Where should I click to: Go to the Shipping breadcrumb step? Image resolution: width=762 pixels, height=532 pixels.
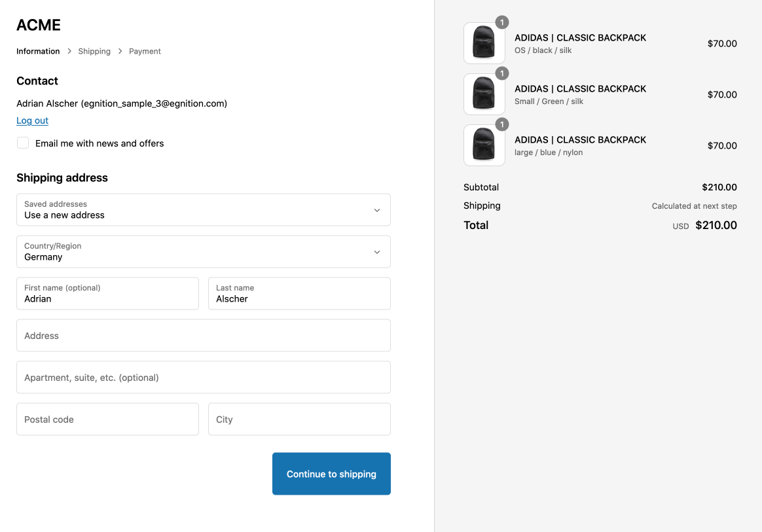94,51
